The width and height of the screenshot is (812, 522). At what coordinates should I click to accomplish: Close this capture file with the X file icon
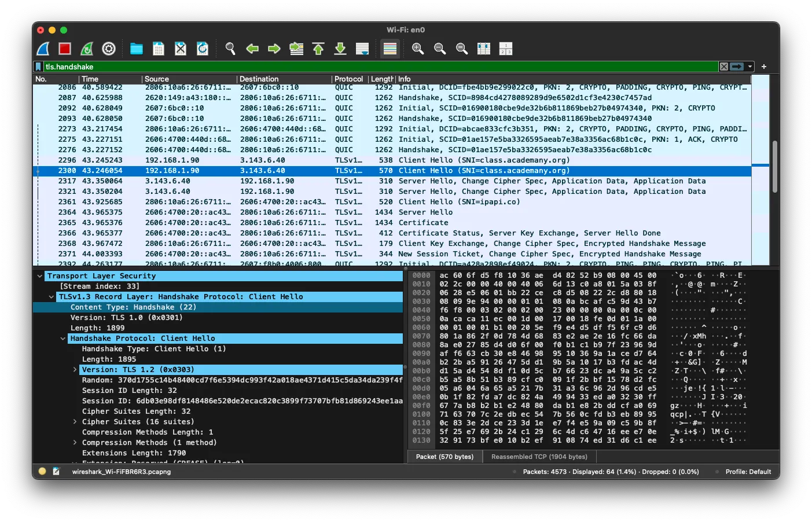pos(181,49)
